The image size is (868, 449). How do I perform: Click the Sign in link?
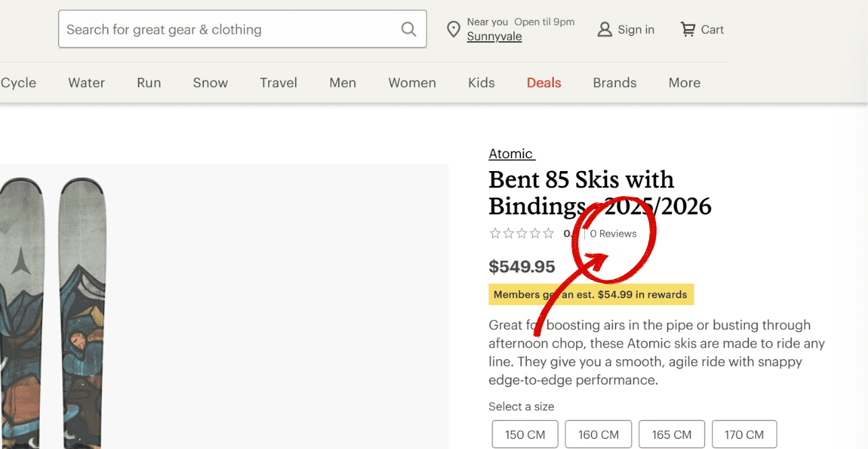636,30
